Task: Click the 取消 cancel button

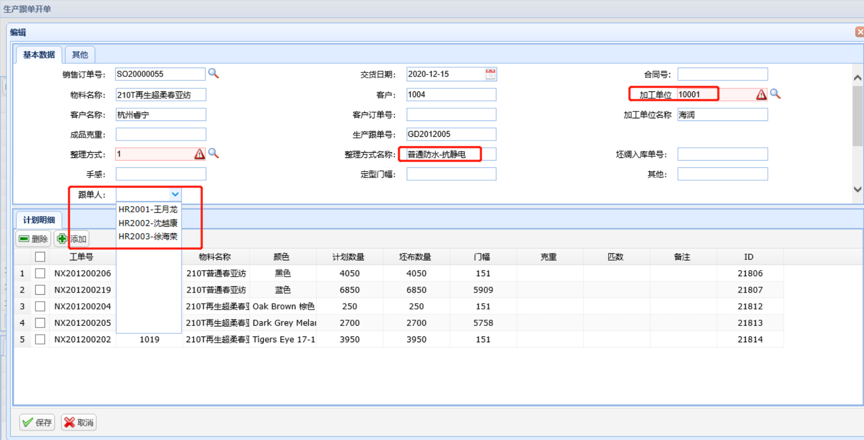Action: pos(79,423)
